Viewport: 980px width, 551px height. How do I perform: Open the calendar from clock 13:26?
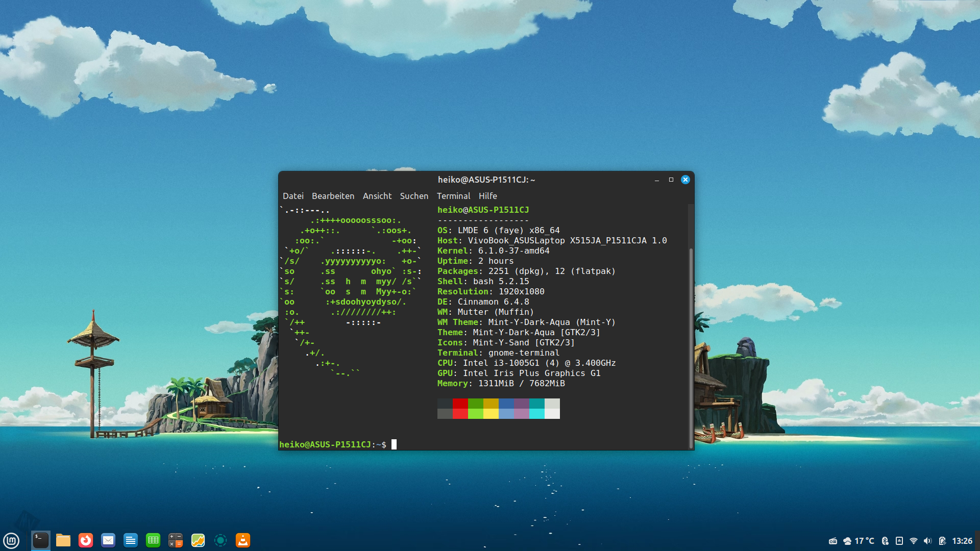point(962,541)
